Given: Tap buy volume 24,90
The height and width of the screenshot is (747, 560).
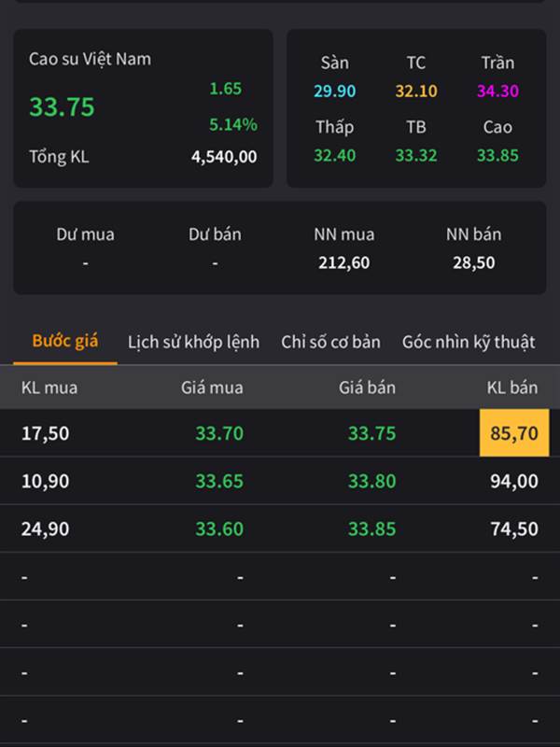Looking at the screenshot, I should (45, 529).
